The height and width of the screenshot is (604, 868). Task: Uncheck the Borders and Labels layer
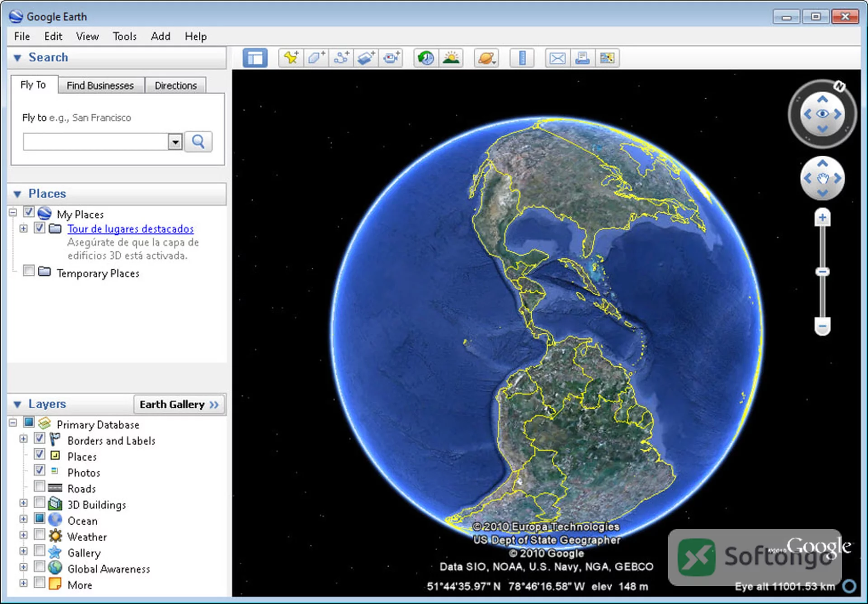pyautogui.click(x=40, y=438)
